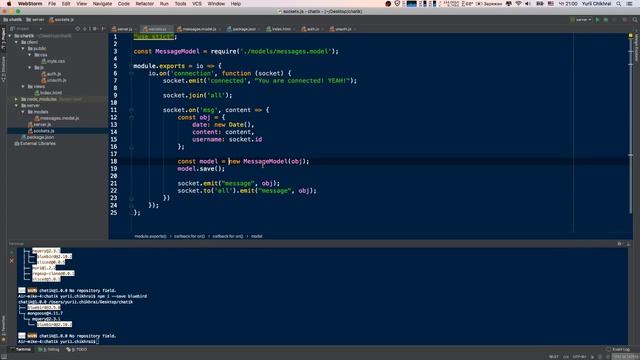This screenshot has width=640, height=360.
Task: Click scroll-from-source icon in Project panel
Action: [78, 29]
